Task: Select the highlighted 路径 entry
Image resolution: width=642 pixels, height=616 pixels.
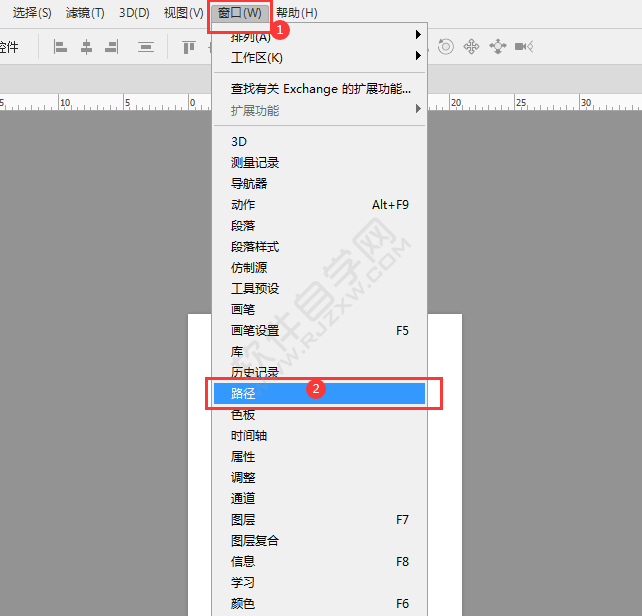Action: [x=319, y=394]
